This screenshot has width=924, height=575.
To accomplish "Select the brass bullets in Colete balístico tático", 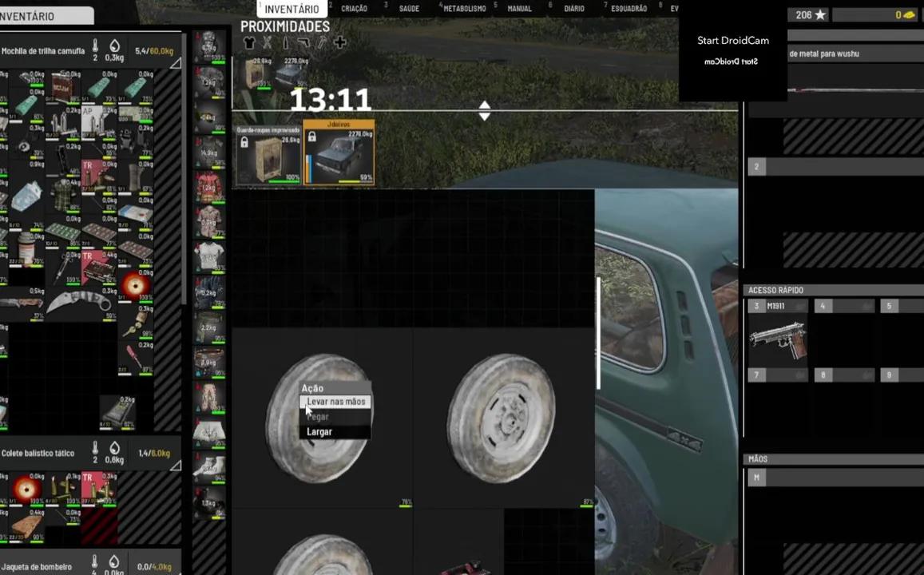I will tap(63, 489).
